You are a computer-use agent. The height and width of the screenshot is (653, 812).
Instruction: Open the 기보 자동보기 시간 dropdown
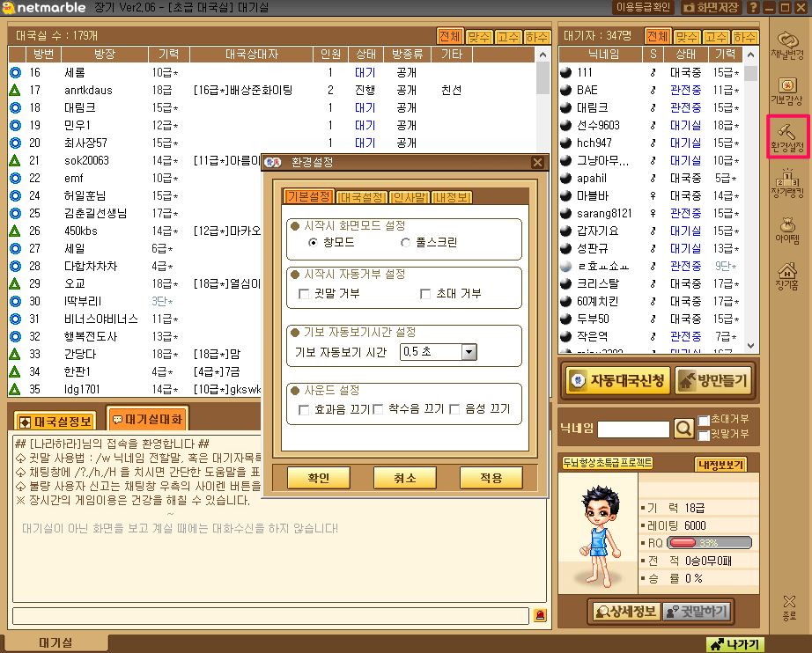(469, 352)
